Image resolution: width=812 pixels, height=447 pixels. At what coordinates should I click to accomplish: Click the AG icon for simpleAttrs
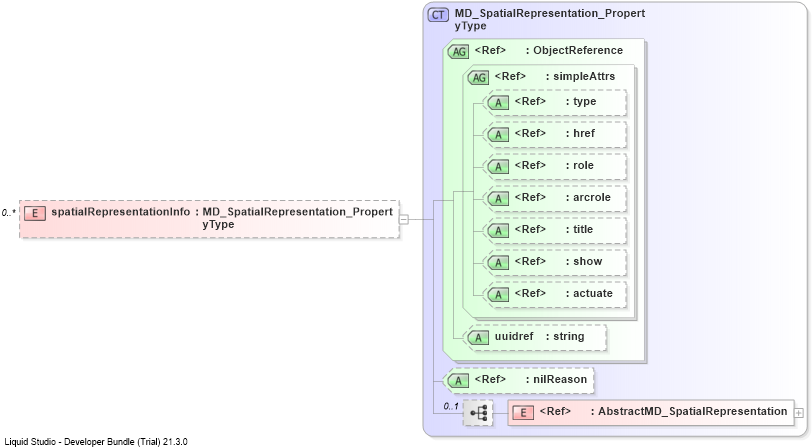[x=478, y=77]
